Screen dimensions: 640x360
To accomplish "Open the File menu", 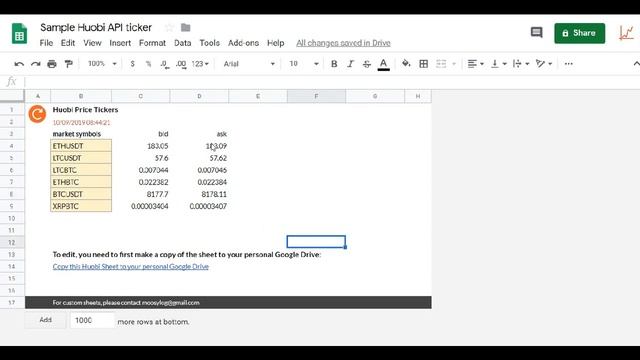I will click(x=46, y=43).
